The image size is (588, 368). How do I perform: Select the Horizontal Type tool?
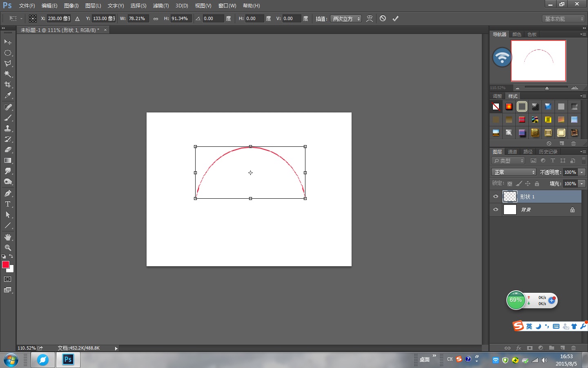(x=8, y=204)
